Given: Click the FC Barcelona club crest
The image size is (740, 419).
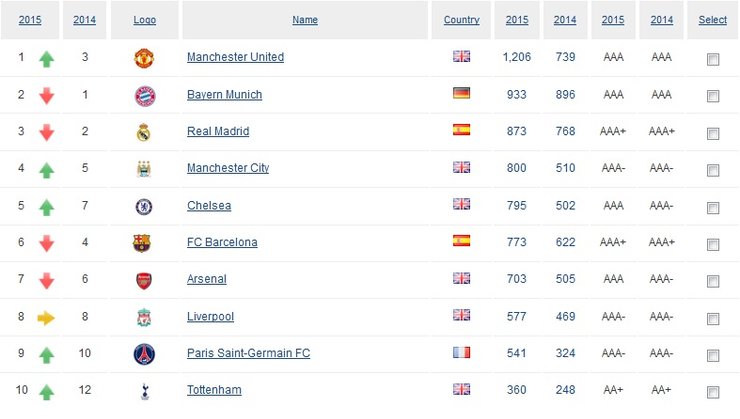Looking at the screenshot, I should click(x=143, y=243).
